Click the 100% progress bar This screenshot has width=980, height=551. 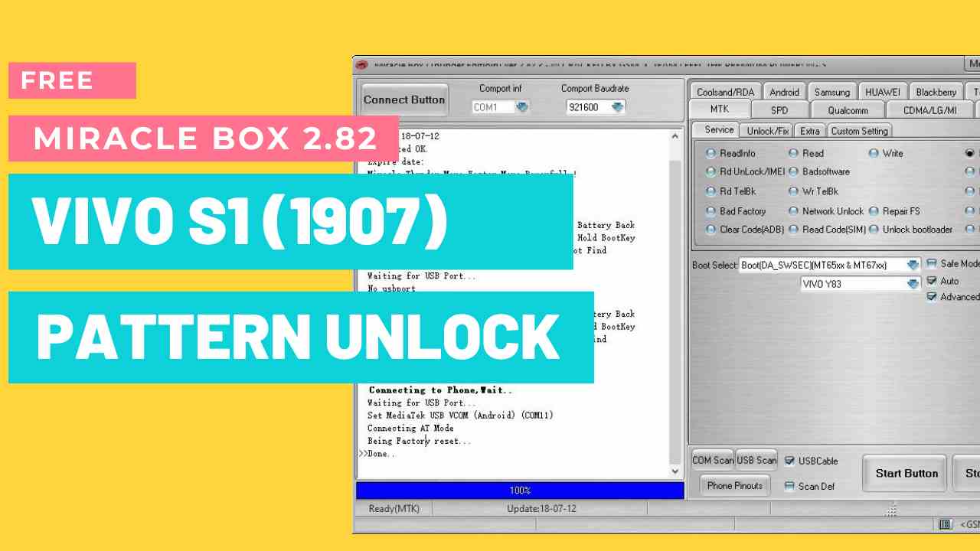tap(520, 490)
